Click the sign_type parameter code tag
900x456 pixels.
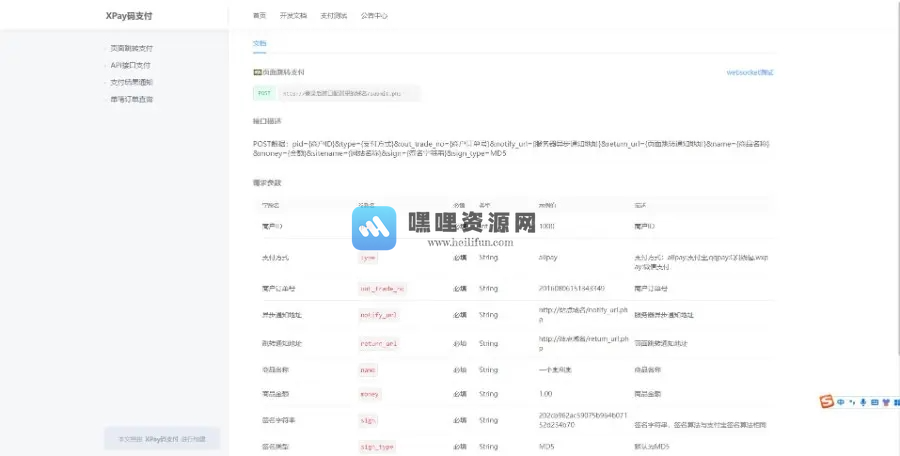pyautogui.click(x=377, y=446)
